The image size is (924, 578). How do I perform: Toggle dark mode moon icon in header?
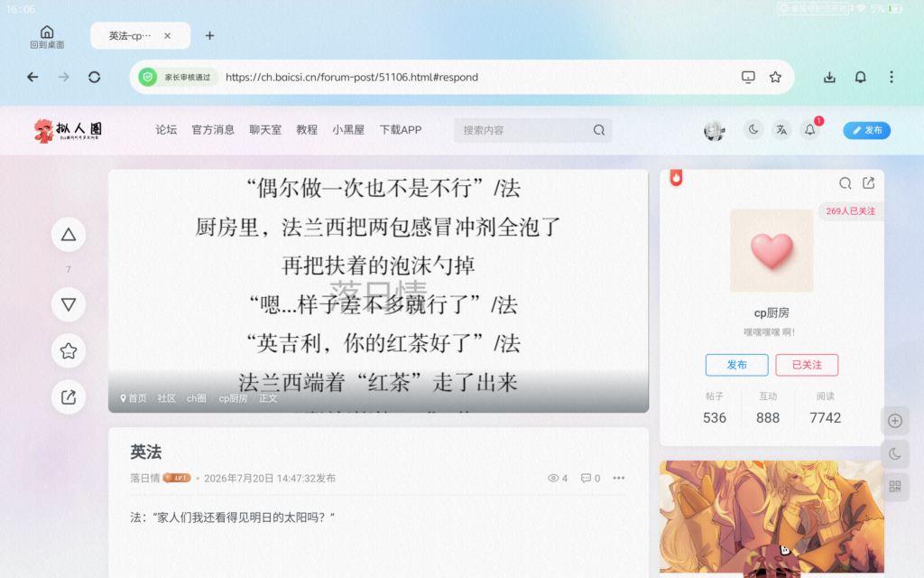(x=753, y=130)
